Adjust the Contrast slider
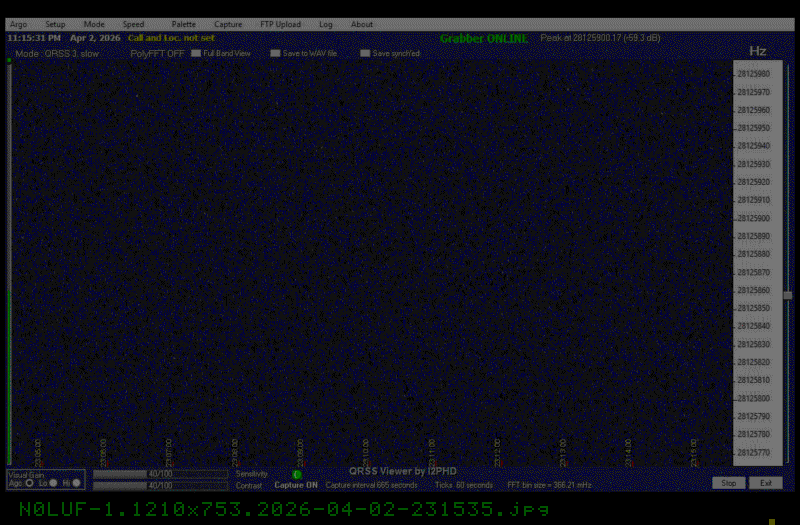Viewport: 800px width, 525px height. click(160, 485)
